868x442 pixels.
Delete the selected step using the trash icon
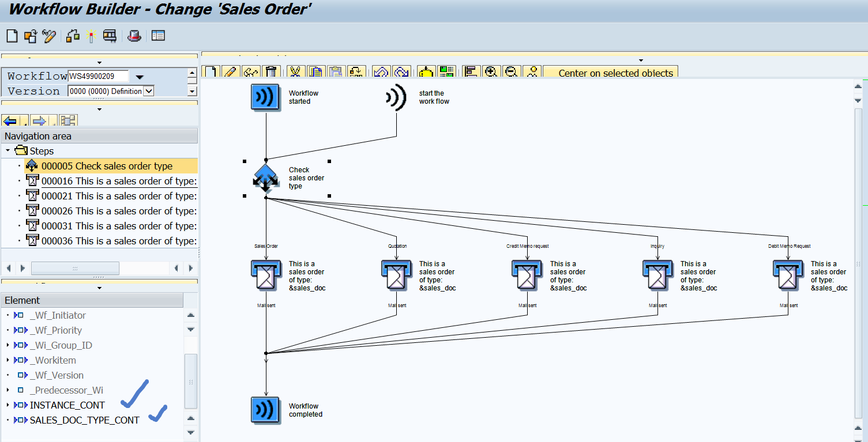(x=272, y=71)
